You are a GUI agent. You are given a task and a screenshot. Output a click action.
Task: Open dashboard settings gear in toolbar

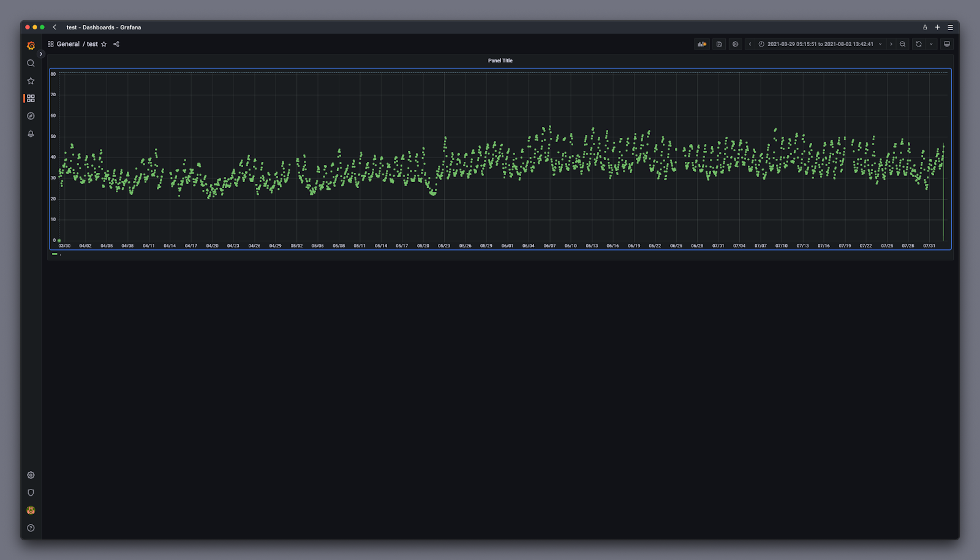736,44
